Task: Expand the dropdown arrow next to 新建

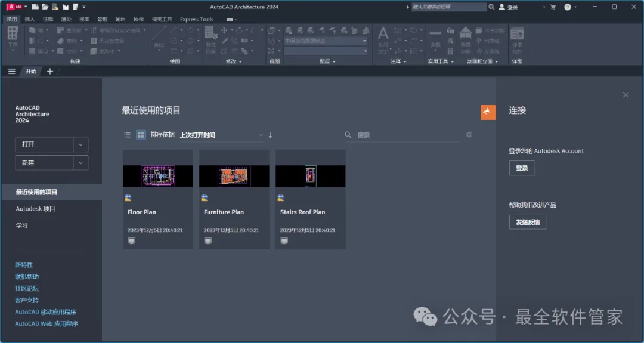Action: pos(81,163)
